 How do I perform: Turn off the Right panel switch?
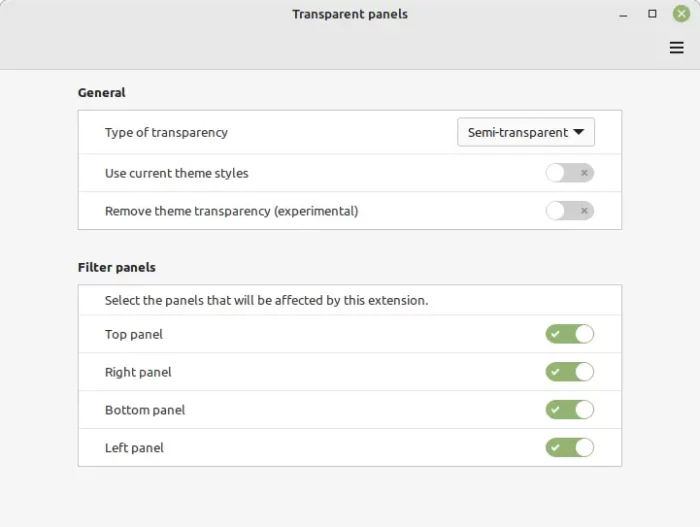(569, 372)
